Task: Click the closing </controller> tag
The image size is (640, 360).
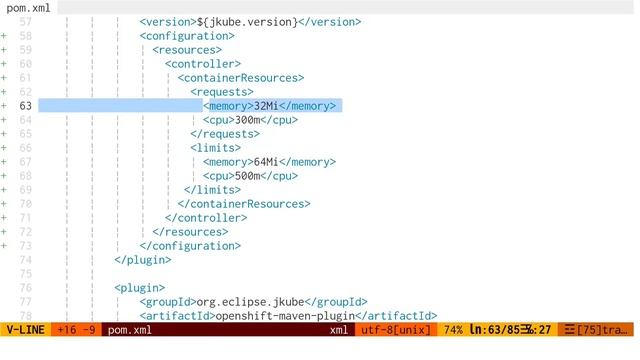Action: click(x=206, y=218)
